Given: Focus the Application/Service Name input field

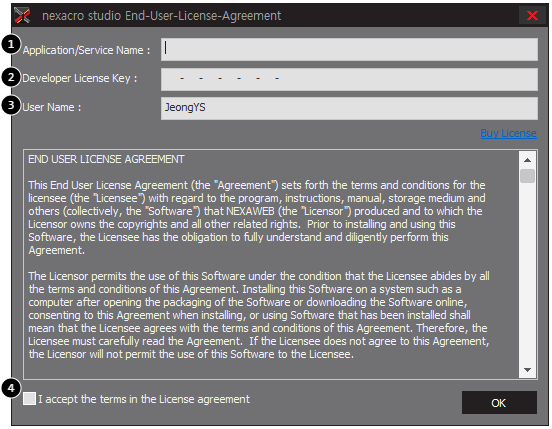Looking at the screenshot, I should [x=349, y=49].
